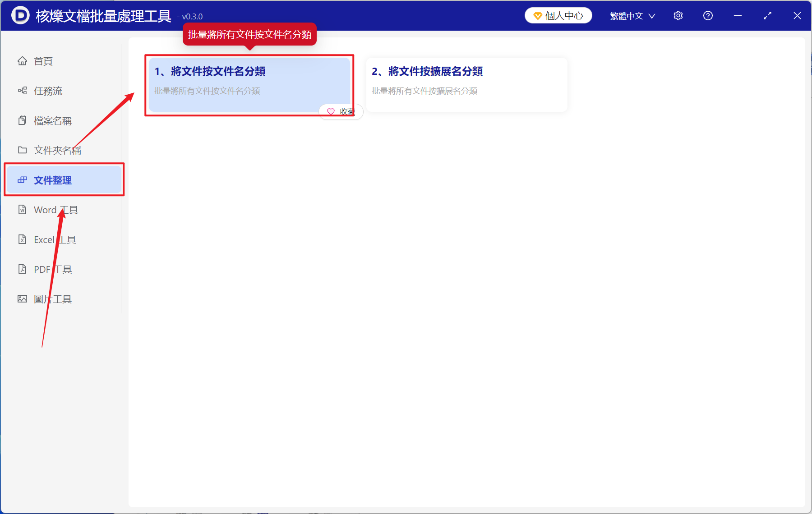Click the PDF 工具 icon

tap(22, 269)
